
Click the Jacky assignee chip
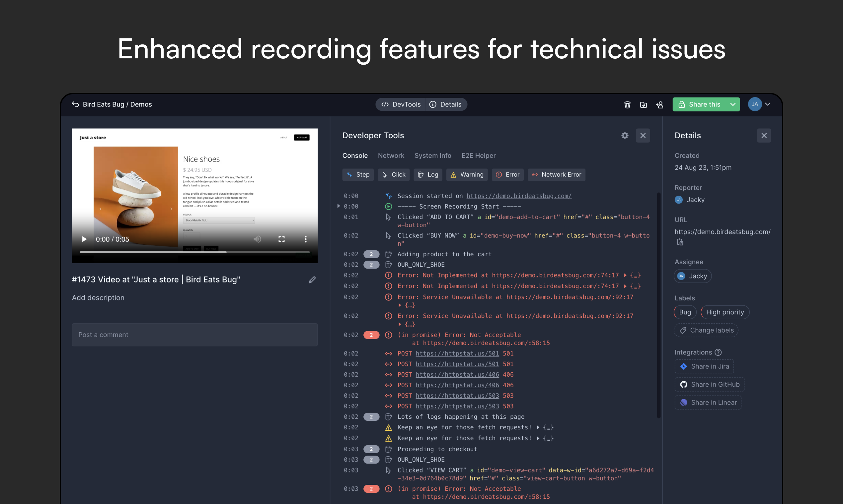(692, 276)
